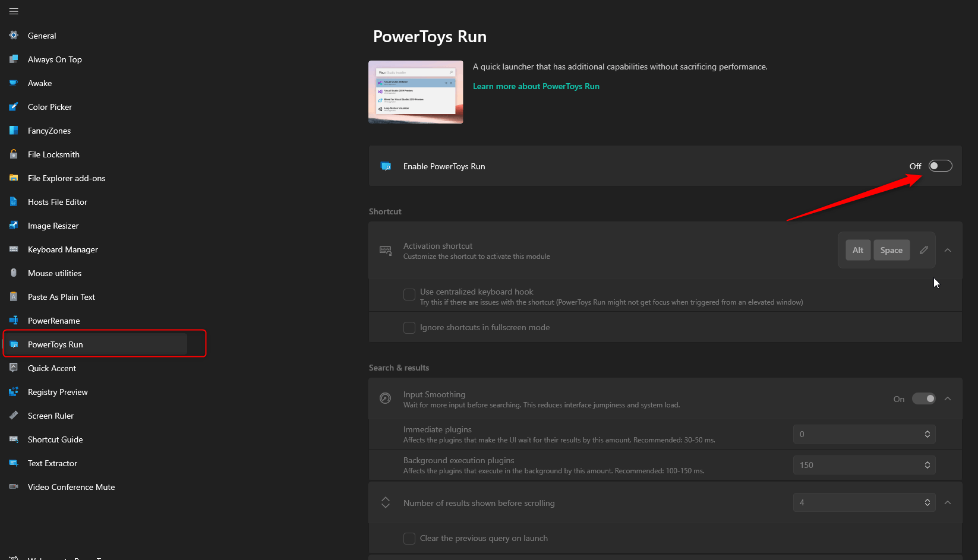Click the Color Picker icon
This screenshot has width=978, height=560.
(14, 106)
